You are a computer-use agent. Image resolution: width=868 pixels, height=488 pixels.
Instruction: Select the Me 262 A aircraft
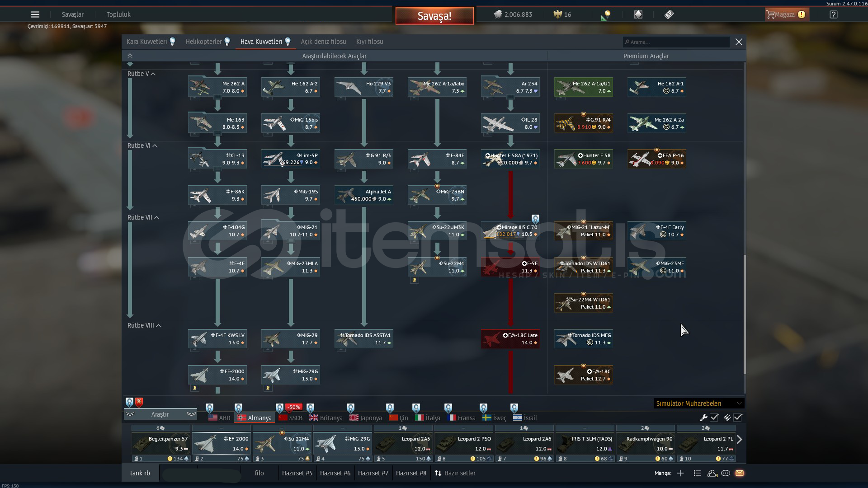(217, 87)
